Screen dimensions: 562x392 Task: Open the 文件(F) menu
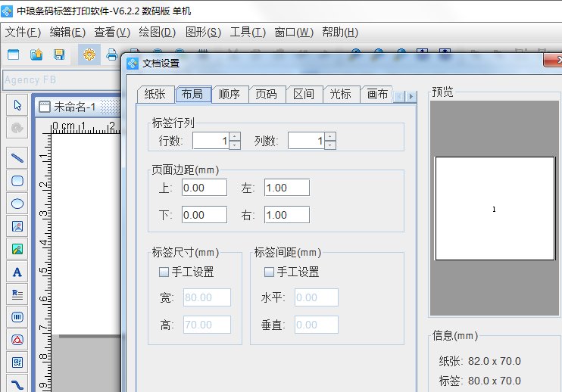point(23,33)
